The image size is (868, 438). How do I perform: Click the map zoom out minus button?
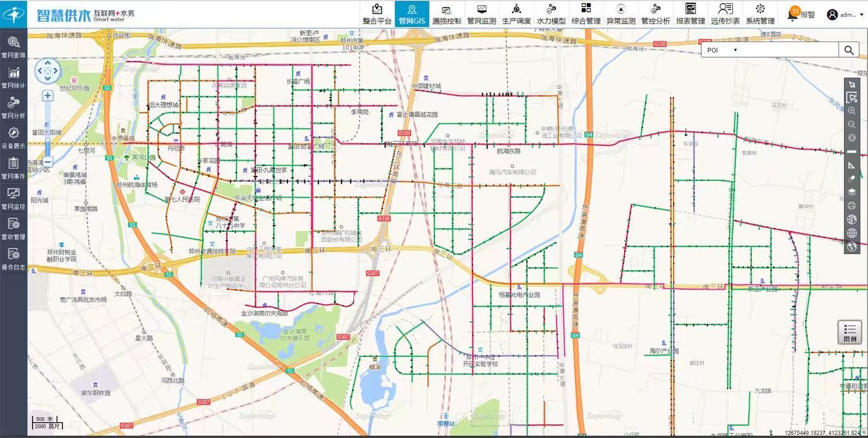47,162
